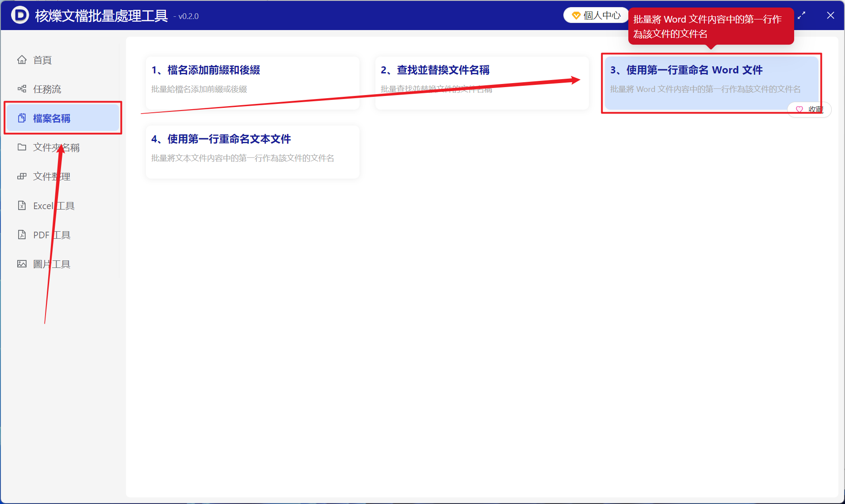The height and width of the screenshot is (504, 845).
Task: Click the 任務流 workflow icon
Action: pos(22,89)
